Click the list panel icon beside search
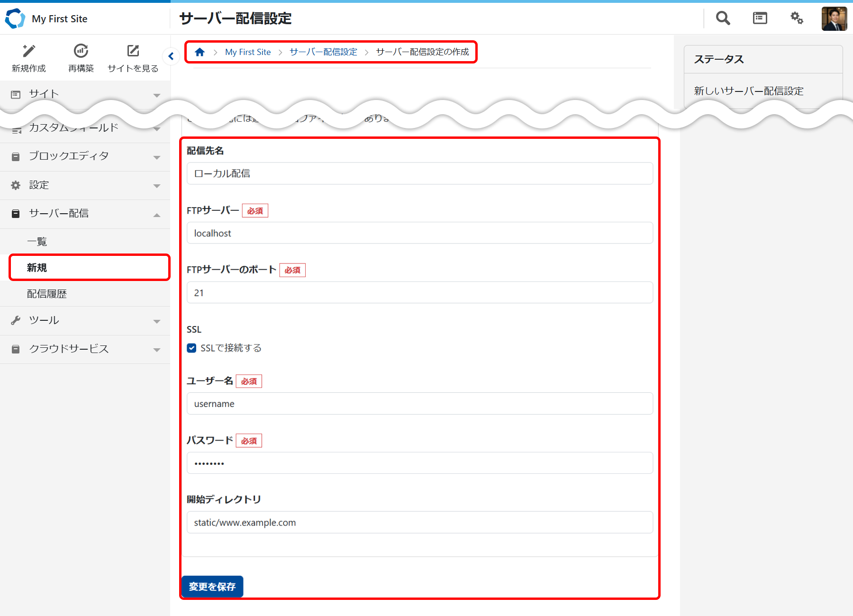Image resolution: width=853 pixels, height=616 pixels. point(759,18)
